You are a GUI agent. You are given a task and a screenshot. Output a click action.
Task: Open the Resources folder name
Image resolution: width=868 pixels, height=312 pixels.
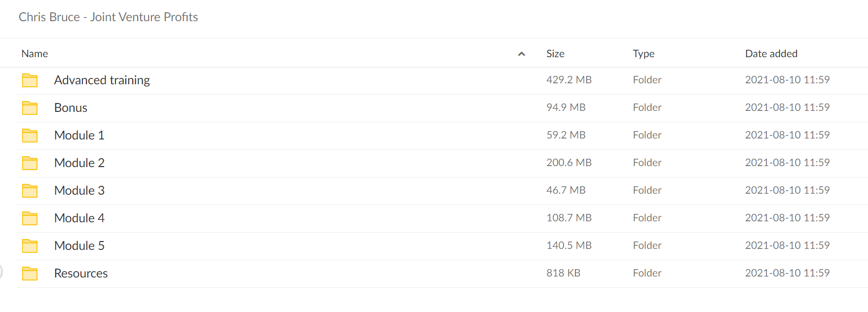click(x=81, y=274)
